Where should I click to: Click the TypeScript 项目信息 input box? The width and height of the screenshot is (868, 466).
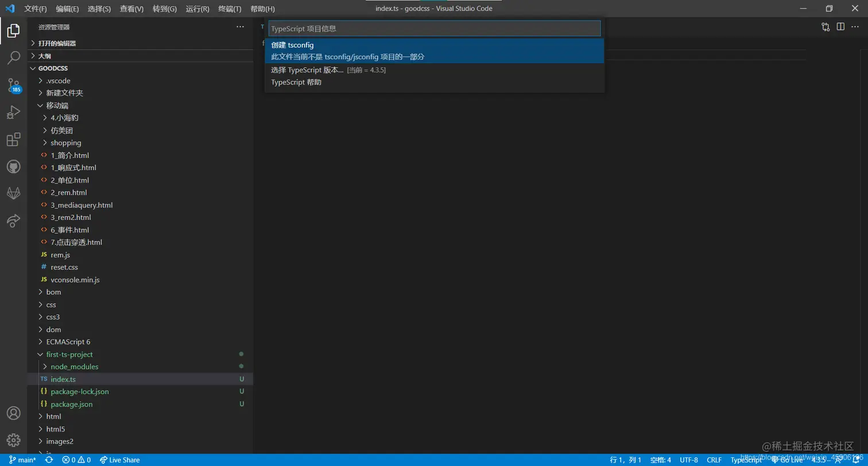click(435, 28)
